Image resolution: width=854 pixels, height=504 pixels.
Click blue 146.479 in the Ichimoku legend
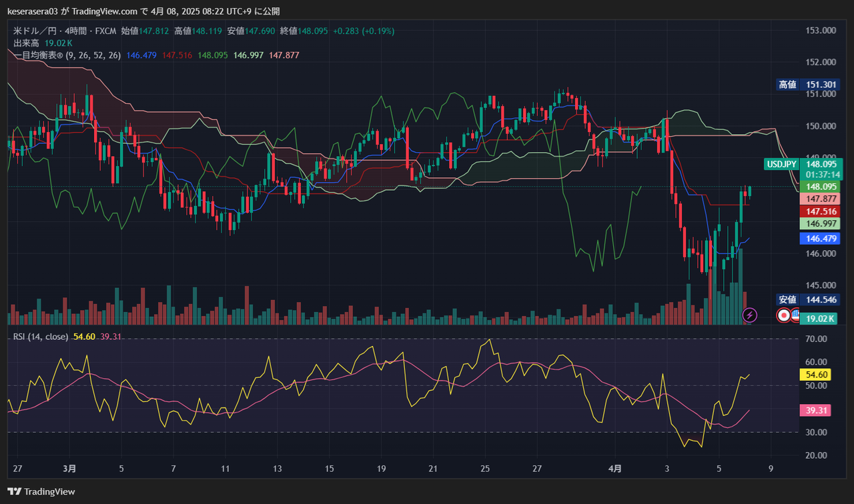click(x=141, y=55)
